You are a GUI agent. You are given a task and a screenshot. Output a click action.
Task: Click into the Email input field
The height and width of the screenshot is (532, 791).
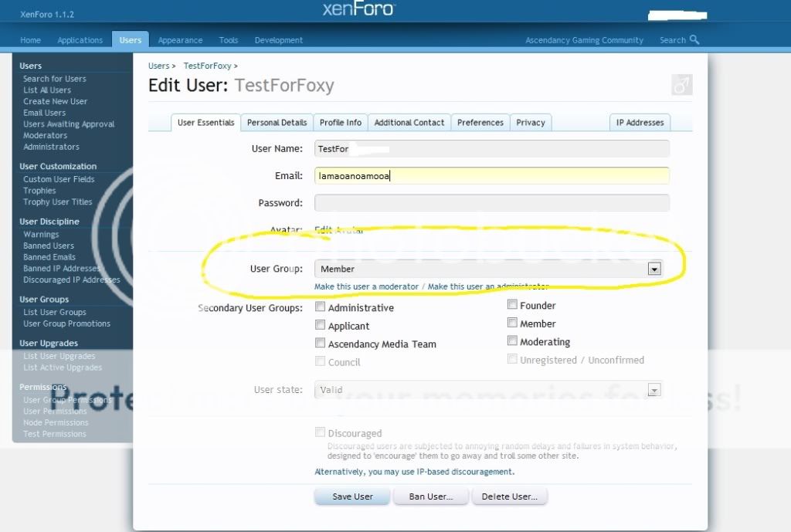click(491, 176)
